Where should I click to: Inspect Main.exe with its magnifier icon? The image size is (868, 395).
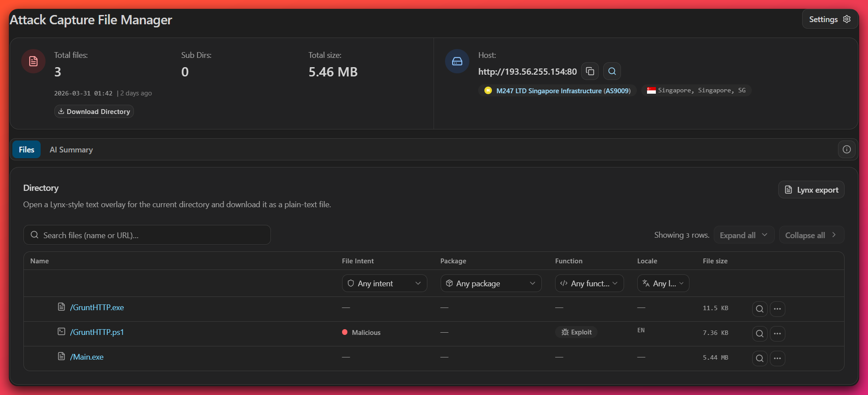(759, 358)
